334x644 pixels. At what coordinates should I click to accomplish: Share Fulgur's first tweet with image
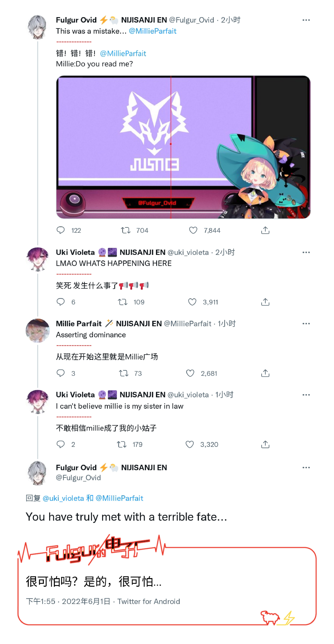tap(265, 230)
